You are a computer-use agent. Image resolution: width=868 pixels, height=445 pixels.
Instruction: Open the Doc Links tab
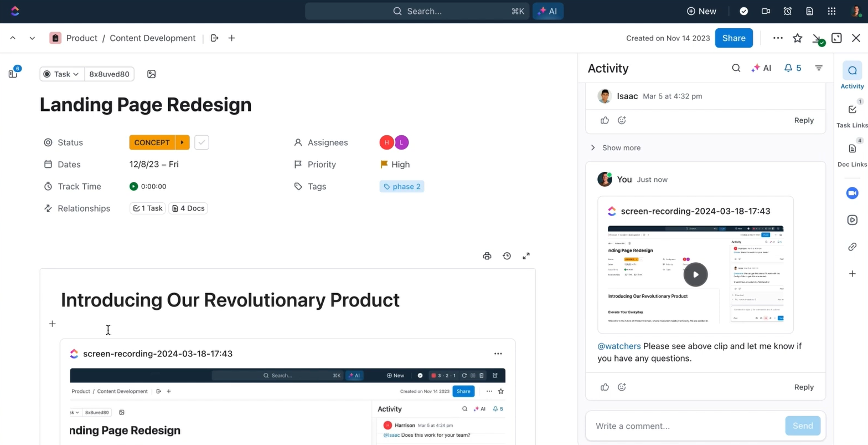click(x=852, y=154)
